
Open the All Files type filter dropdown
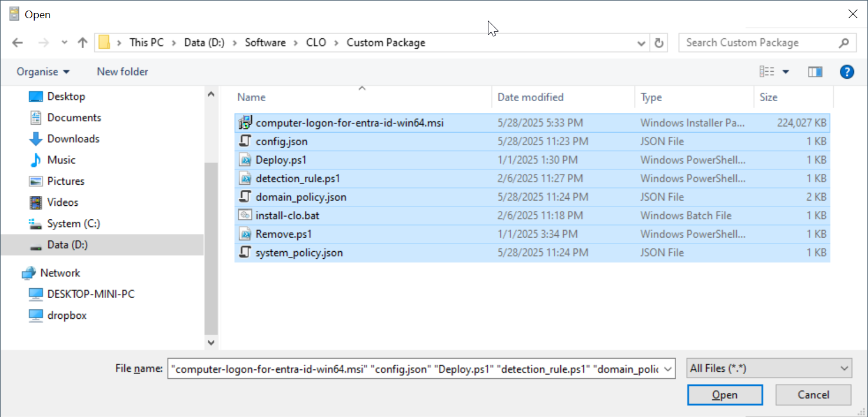(769, 368)
